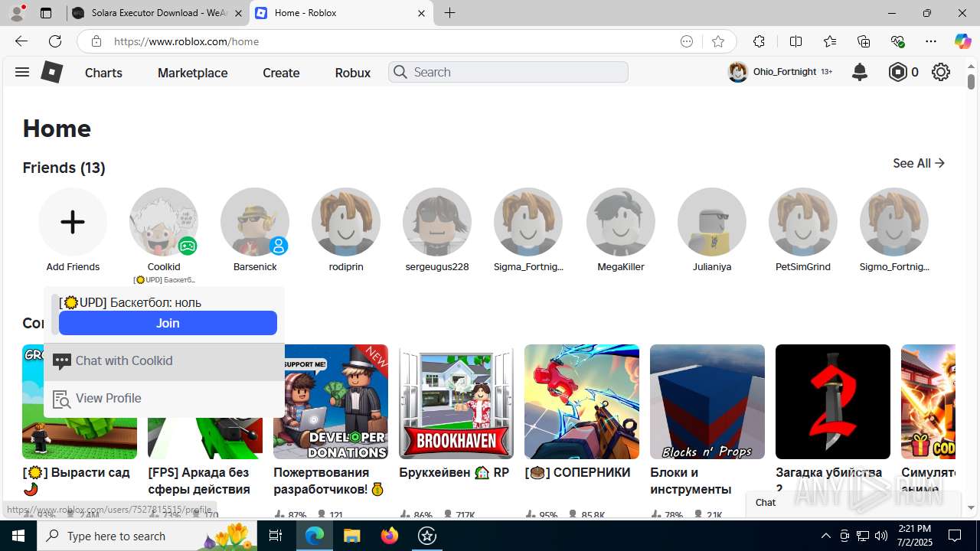Open the taskbar clock showing 2:21 PM
The image size is (980, 551).
click(914, 536)
